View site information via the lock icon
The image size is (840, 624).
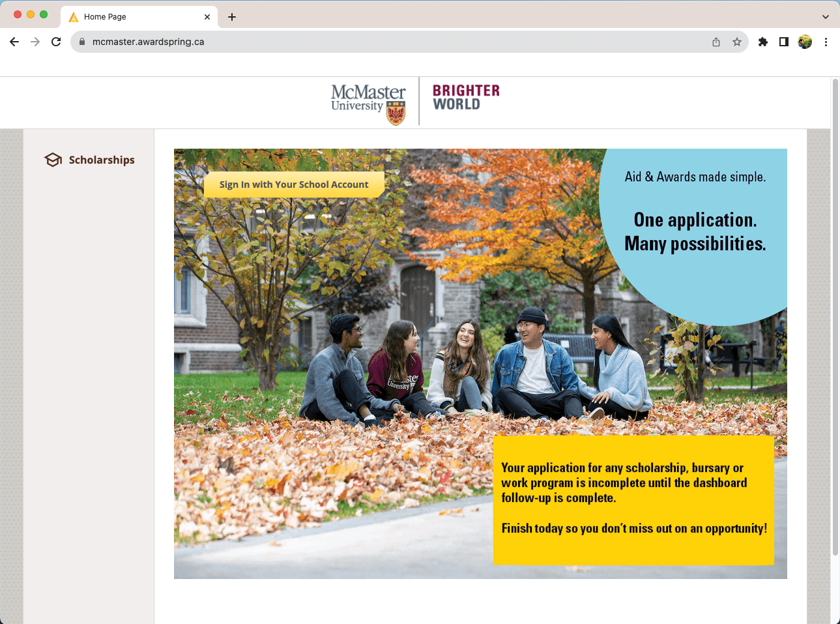[x=82, y=42]
